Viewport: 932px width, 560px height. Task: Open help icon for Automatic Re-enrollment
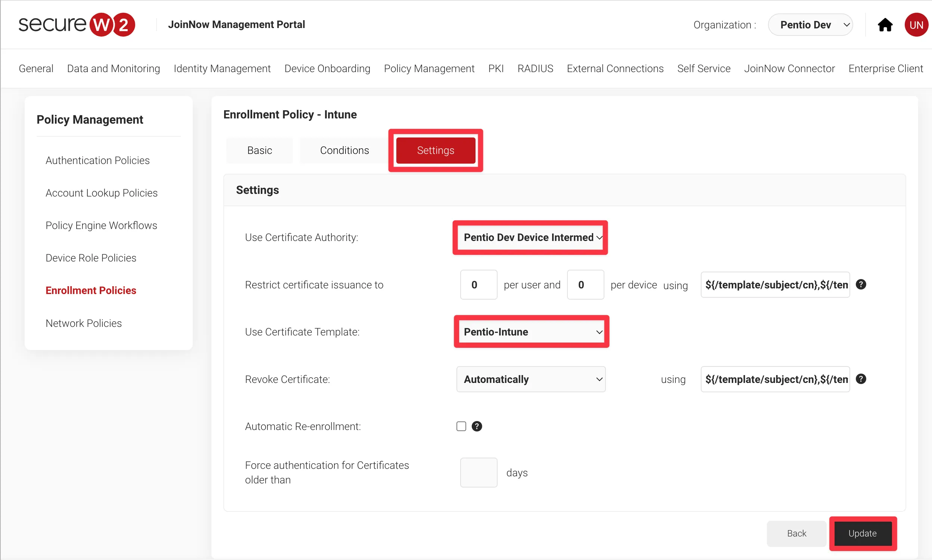click(477, 426)
